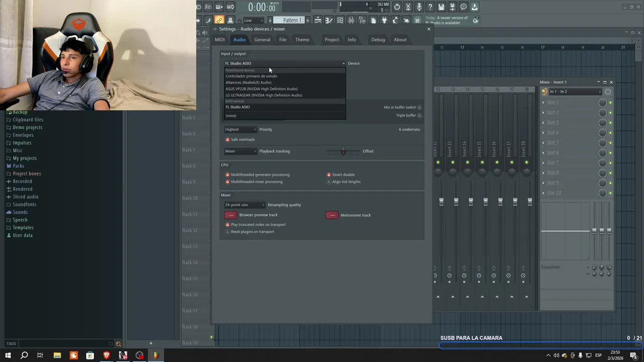Toggle the loop recording icon

230,7
